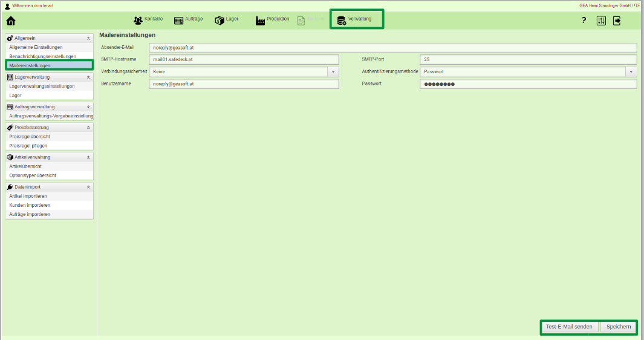The height and width of the screenshot is (340, 644).
Task: Collapse the Preisfestsetzung sidebar section
Action: pos(88,128)
